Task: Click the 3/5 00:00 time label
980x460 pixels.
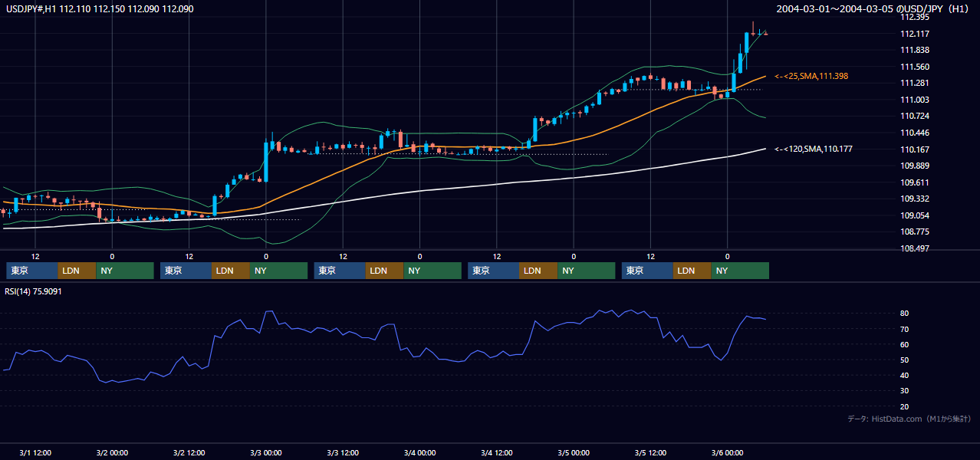Action: 573,452
